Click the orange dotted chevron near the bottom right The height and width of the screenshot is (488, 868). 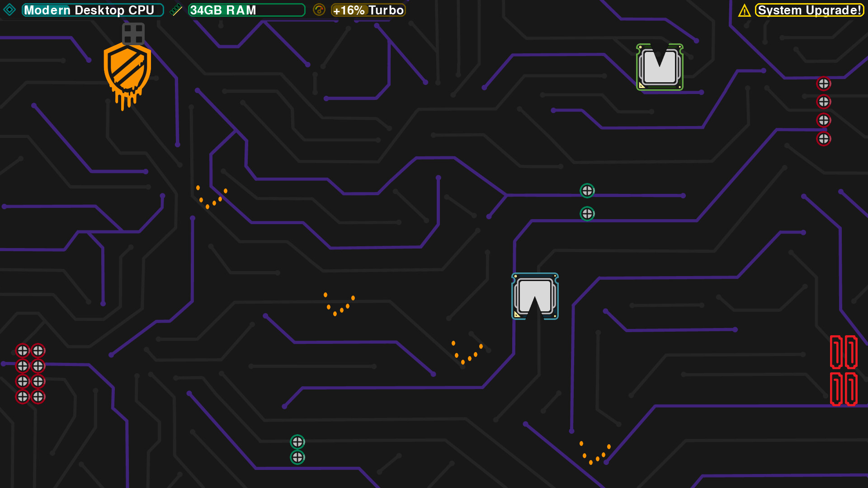pos(595,453)
